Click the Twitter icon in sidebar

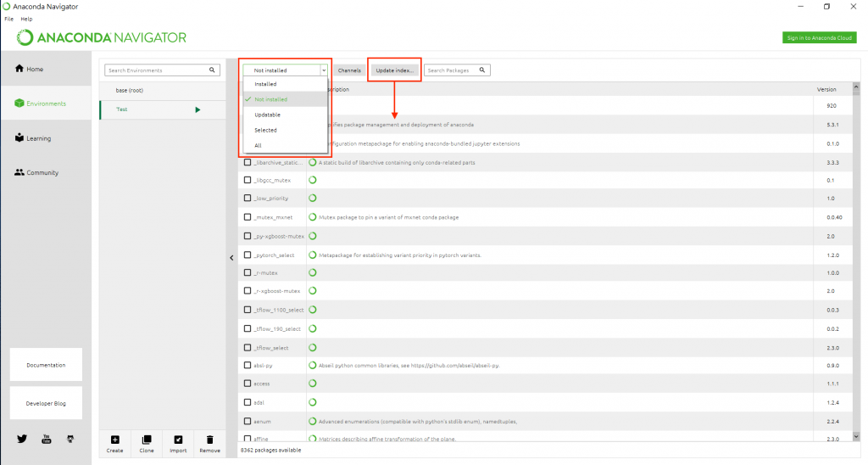pos(22,439)
